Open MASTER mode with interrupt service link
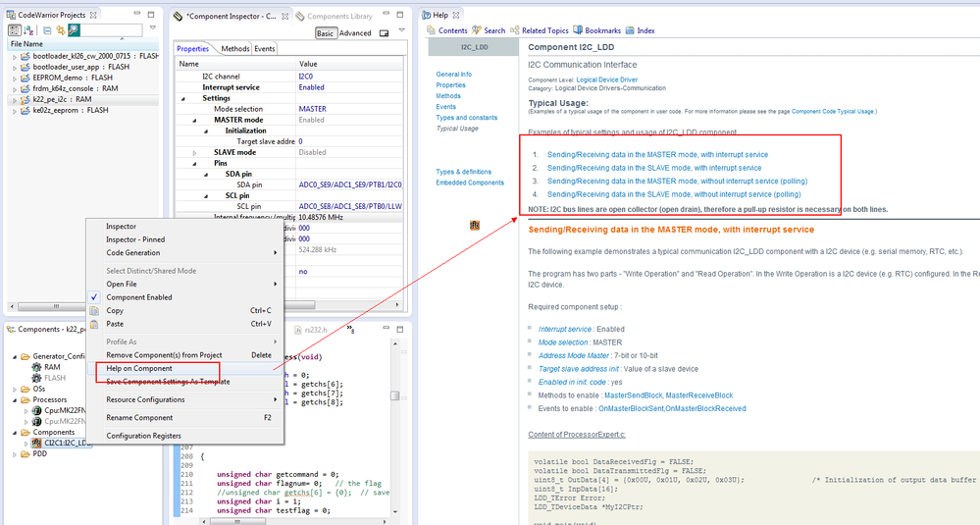This screenshot has width=980, height=525. pyautogui.click(x=657, y=154)
